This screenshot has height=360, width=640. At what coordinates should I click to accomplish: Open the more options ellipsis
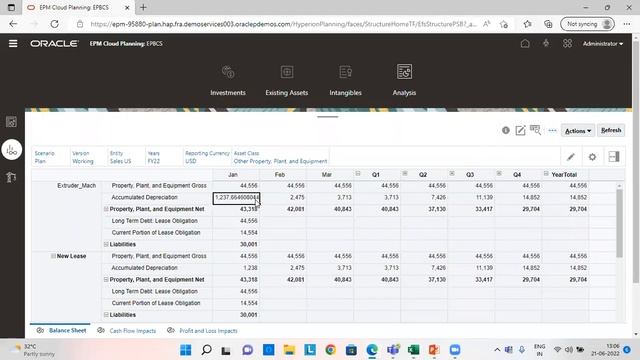pos(552,131)
